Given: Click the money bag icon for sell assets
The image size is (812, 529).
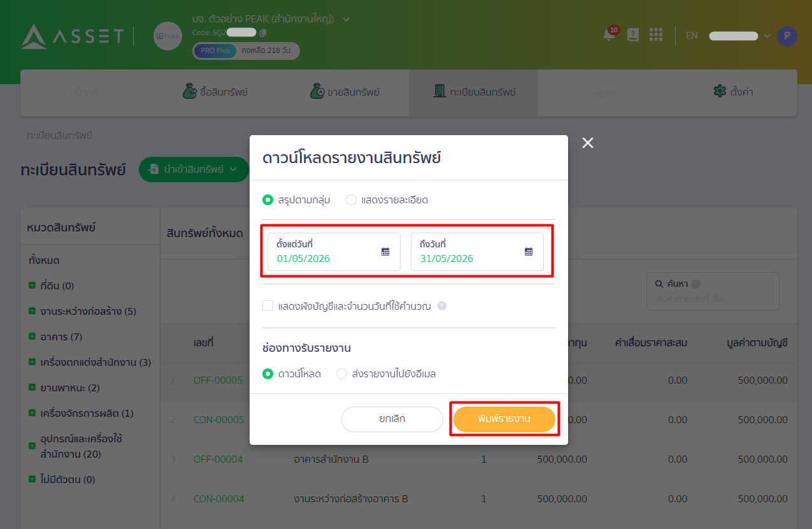Looking at the screenshot, I should coord(317,91).
